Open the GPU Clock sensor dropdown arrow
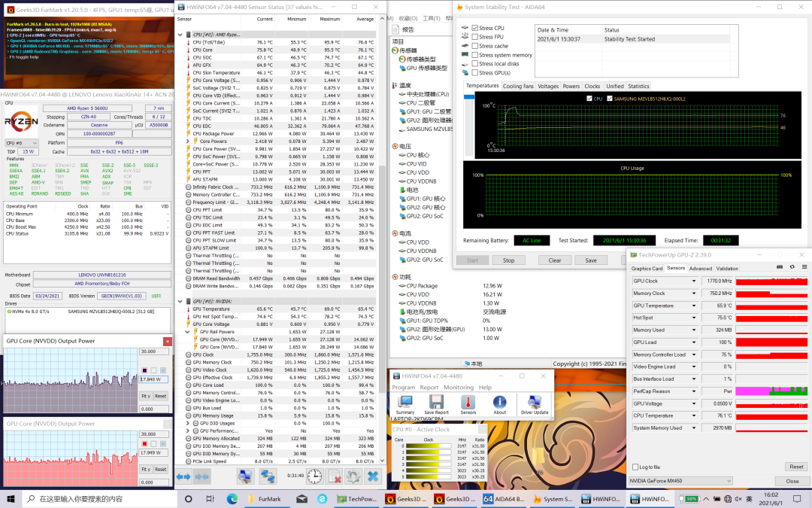Image resolution: width=812 pixels, height=508 pixels. (x=694, y=281)
